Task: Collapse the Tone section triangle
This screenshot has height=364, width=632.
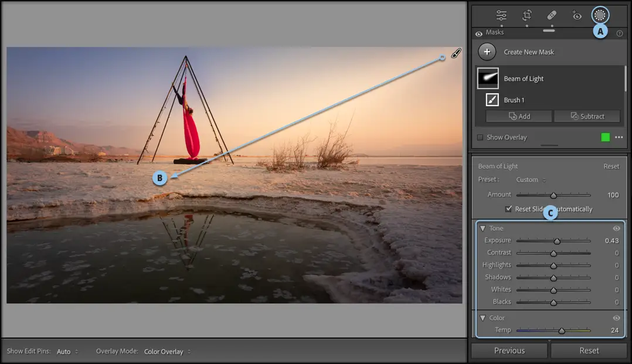Action: coord(483,229)
